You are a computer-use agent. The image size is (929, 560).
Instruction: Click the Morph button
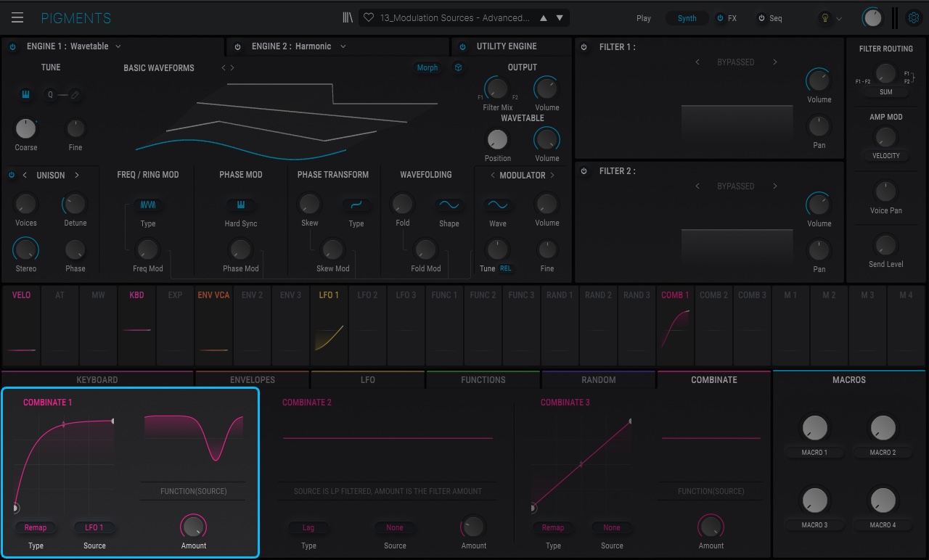coord(427,67)
